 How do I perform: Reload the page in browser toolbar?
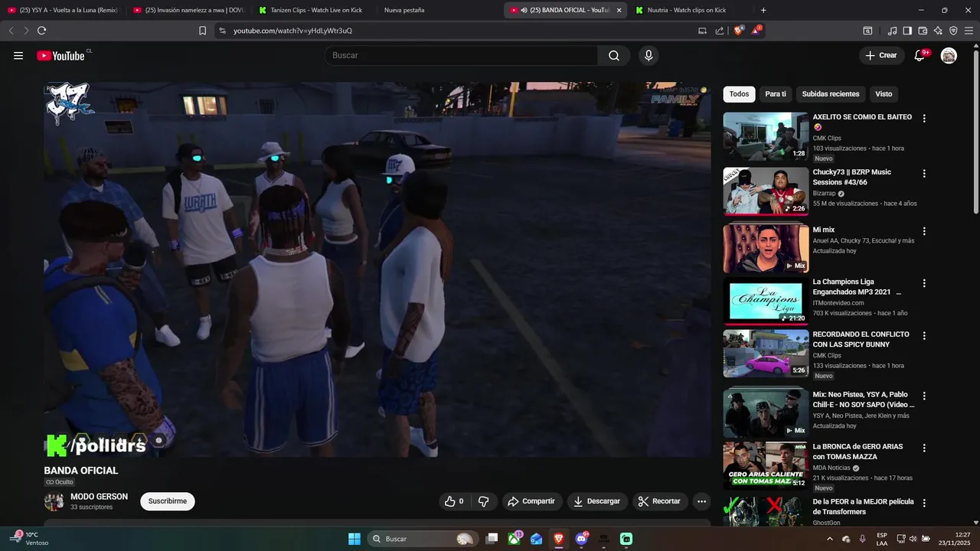pyautogui.click(x=41, y=31)
